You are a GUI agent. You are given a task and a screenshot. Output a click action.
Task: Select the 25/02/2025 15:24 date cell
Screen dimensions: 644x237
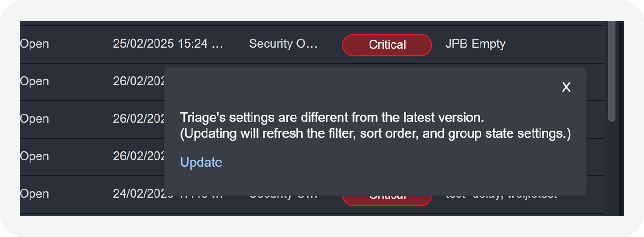pyautogui.click(x=168, y=44)
